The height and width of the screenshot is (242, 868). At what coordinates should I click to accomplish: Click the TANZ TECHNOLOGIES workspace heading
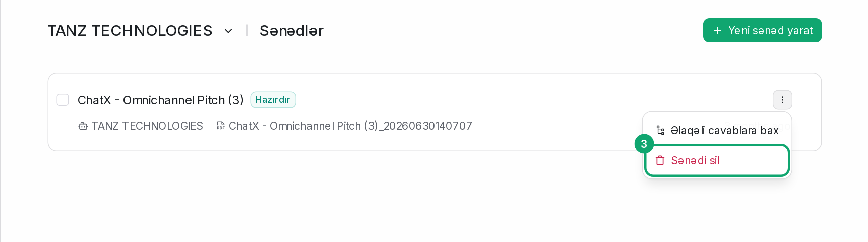(x=130, y=31)
